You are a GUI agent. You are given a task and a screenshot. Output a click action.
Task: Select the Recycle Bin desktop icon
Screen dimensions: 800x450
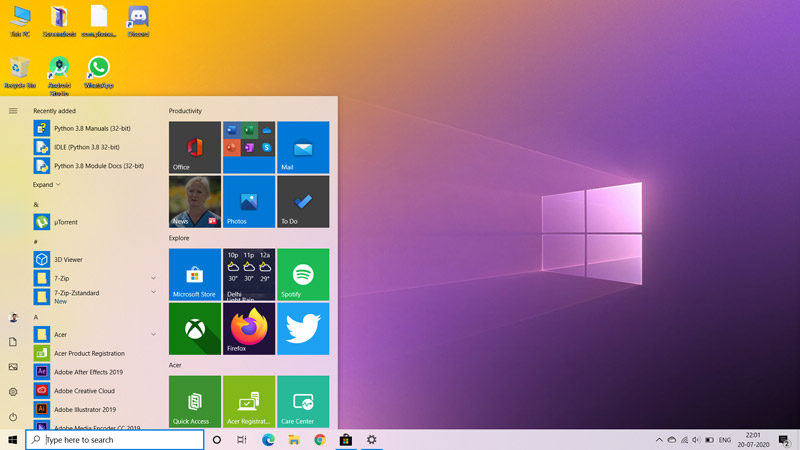[20, 72]
